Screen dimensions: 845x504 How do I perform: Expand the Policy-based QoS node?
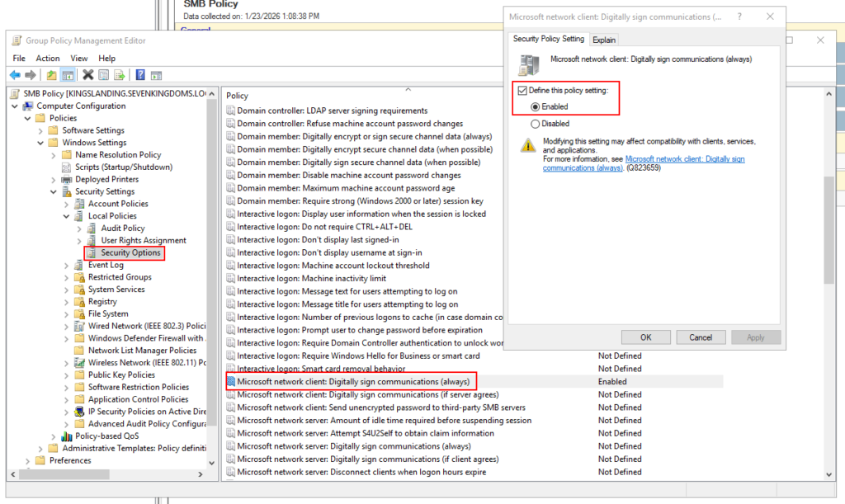pos(54,436)
